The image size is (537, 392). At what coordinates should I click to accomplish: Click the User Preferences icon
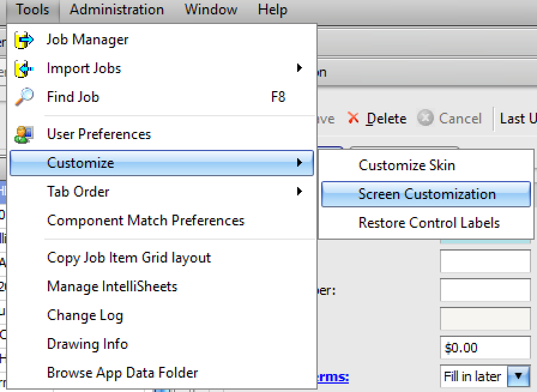(24, 134)
